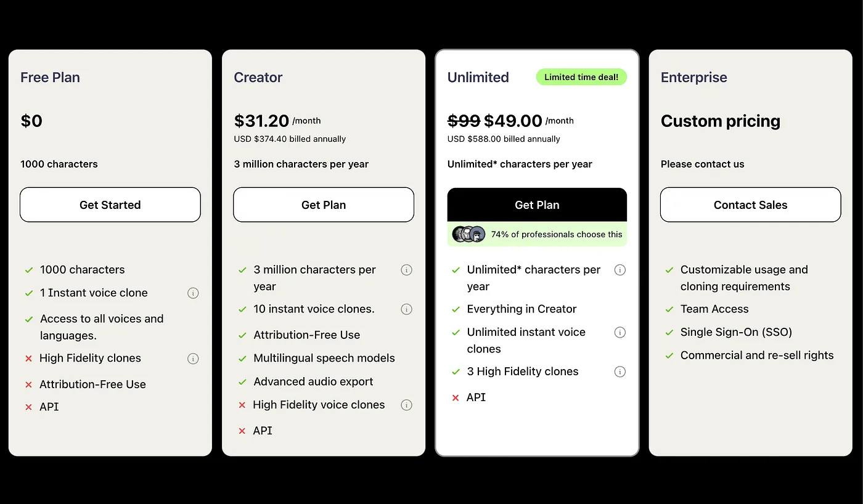Open info icon for Unlimited instant voice clones

click(x=620, y=333)
